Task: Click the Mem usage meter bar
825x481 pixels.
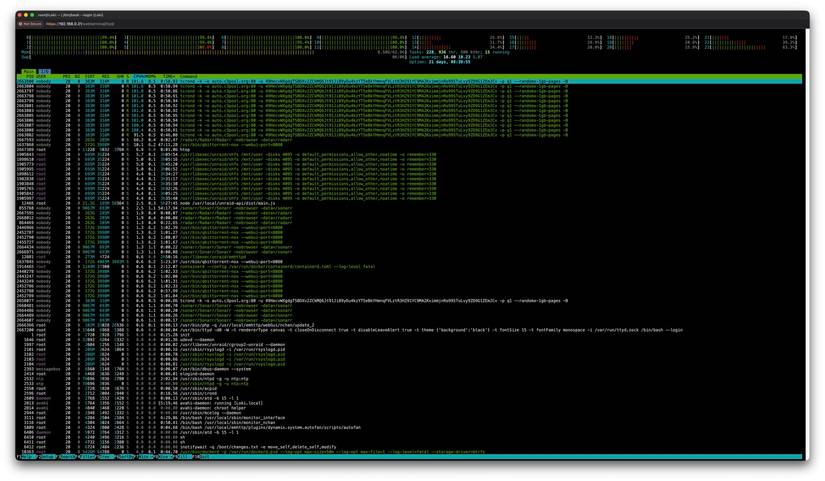Action: [214, 52]
